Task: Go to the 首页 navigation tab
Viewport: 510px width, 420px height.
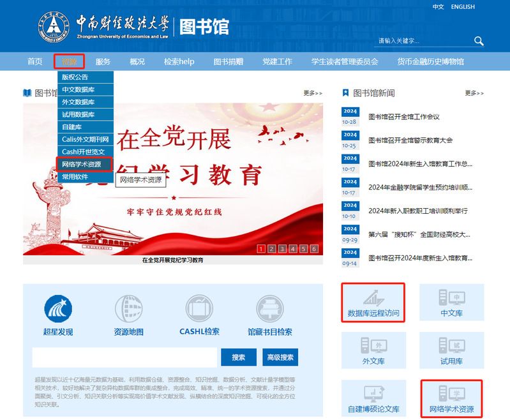Action: click(35, 62)
